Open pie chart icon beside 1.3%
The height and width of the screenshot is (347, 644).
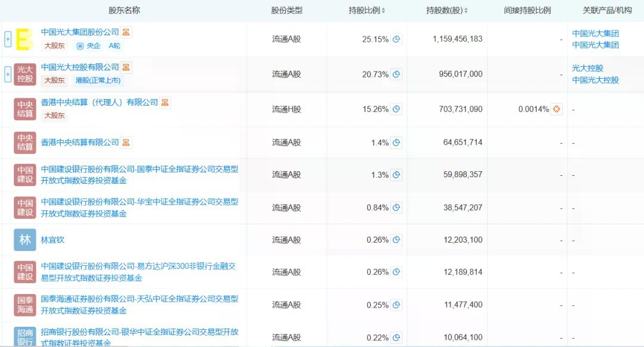397,175
